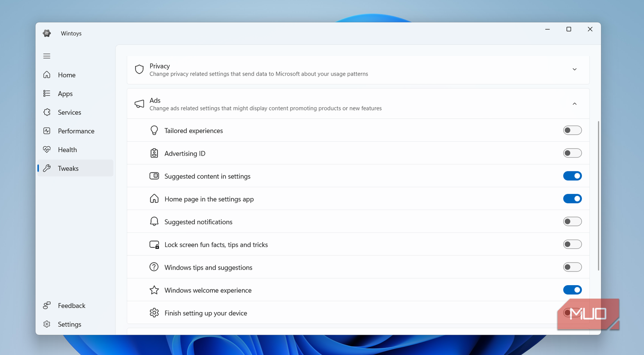This screenshot has height=355, width=644.
Task: Click the Tweaks wrench icon
Action: (47, 168)
